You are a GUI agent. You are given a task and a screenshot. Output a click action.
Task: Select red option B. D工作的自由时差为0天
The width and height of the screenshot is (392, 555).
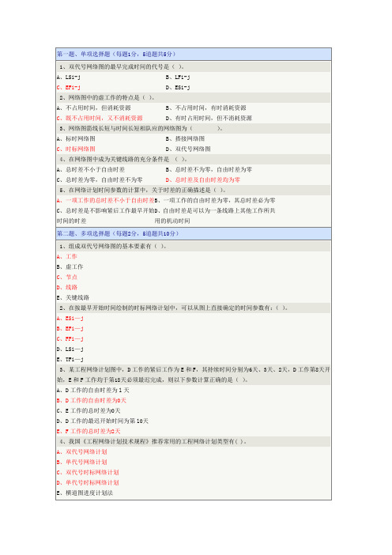92,400
